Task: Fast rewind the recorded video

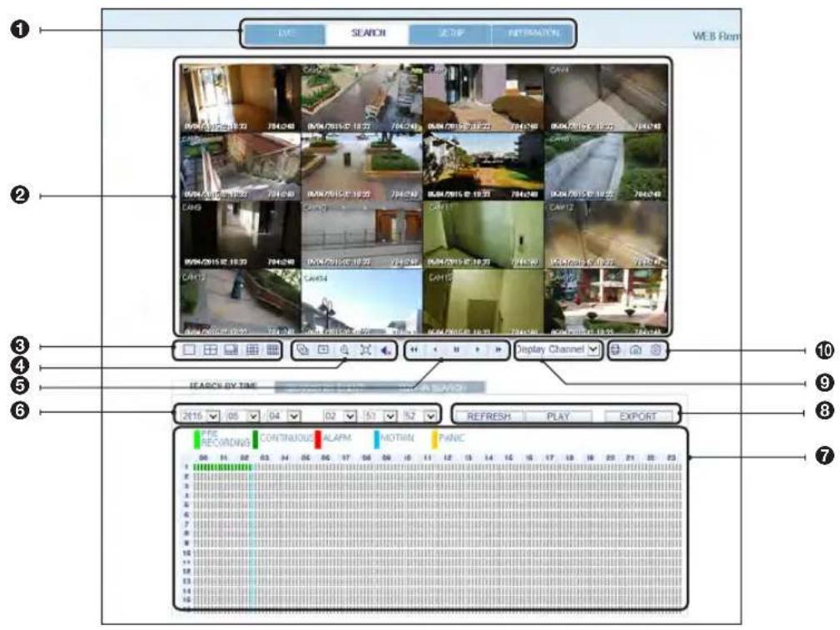Action: [x=414, y=350]
